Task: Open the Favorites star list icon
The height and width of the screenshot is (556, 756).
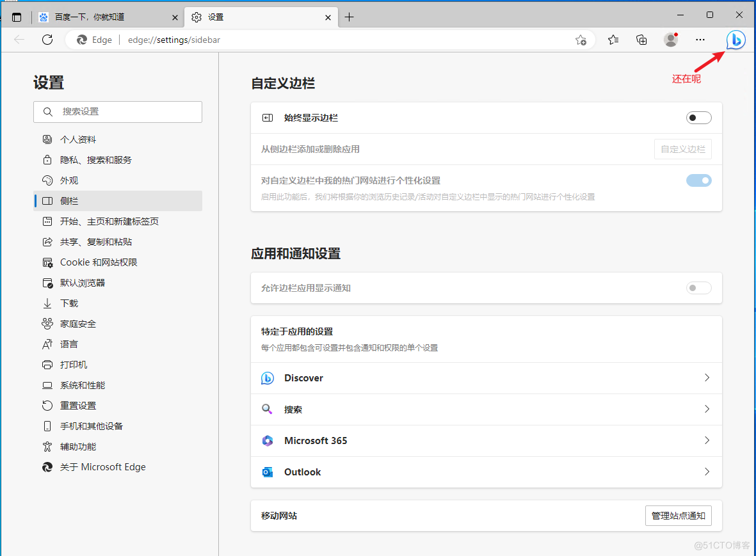Action: click(613, 40)
